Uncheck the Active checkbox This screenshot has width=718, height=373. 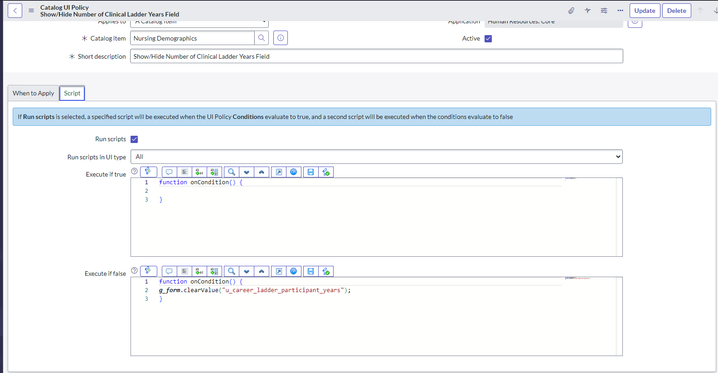[x=488, y=38]
